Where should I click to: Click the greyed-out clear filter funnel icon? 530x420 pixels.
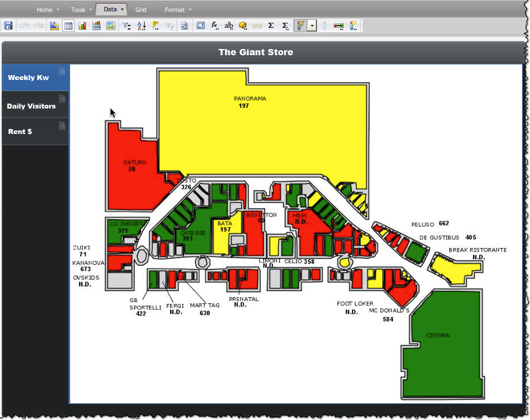[x=169, y=25]
